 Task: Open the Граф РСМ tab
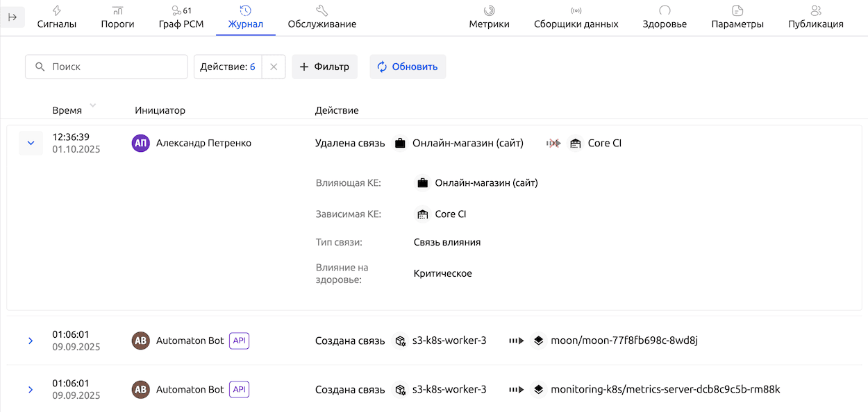(x=181, y=17)
